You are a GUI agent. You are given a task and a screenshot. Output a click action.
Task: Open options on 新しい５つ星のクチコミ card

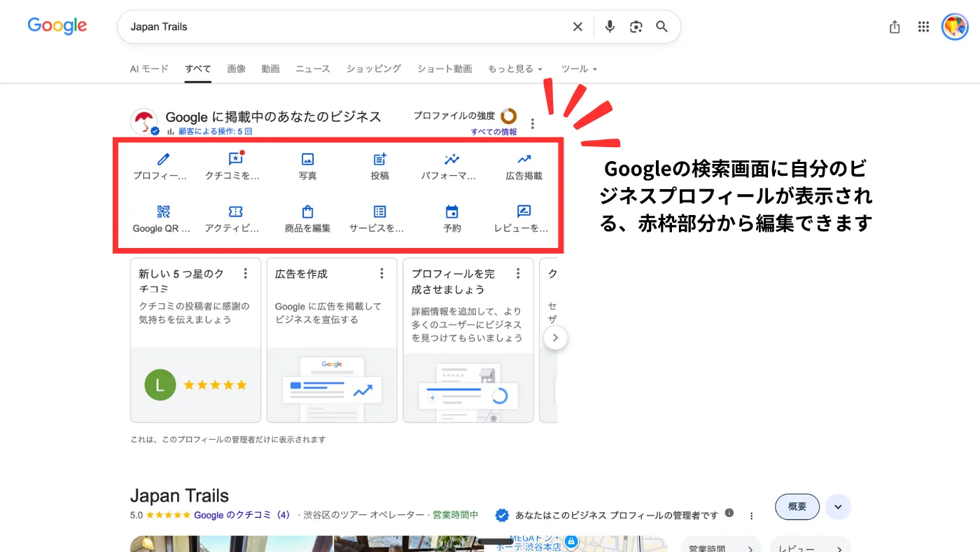pos(246,273)
